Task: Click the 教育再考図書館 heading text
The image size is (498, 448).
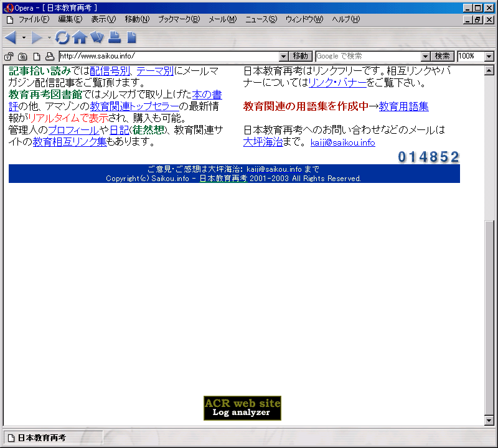Action: click(x=45, y=95)
